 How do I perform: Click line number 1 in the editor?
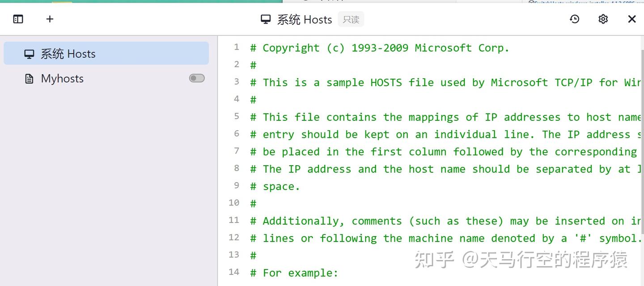click(237, 47)
